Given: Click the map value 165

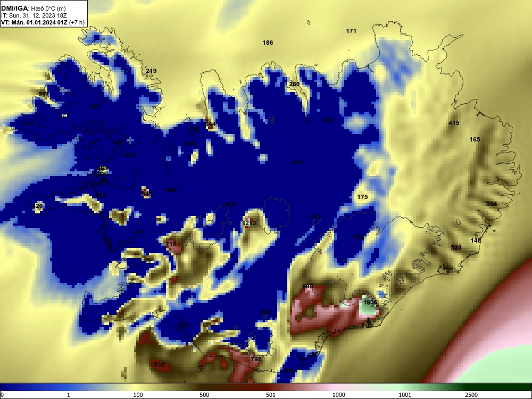Looking at the screenshot, I should pos(475,139).
